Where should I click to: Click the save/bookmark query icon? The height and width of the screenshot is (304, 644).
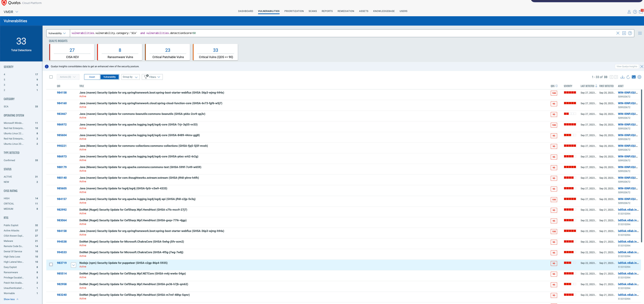624,33
